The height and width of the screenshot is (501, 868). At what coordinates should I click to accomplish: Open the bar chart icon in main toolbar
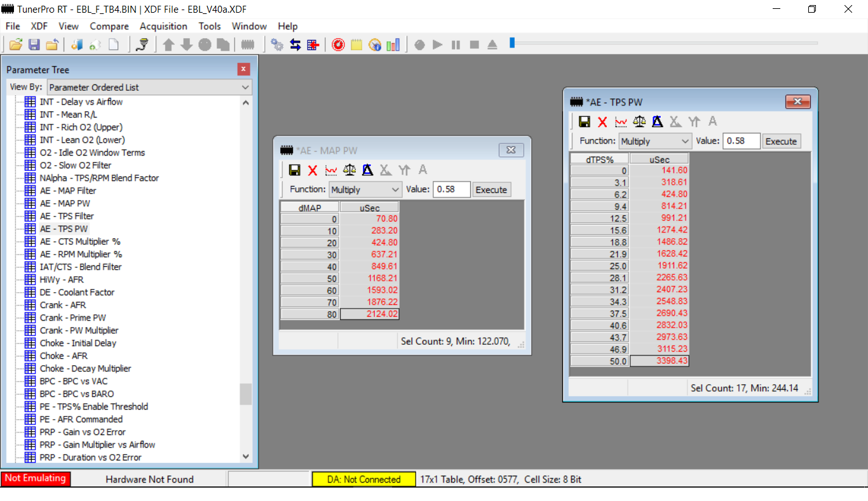(393, 44)
